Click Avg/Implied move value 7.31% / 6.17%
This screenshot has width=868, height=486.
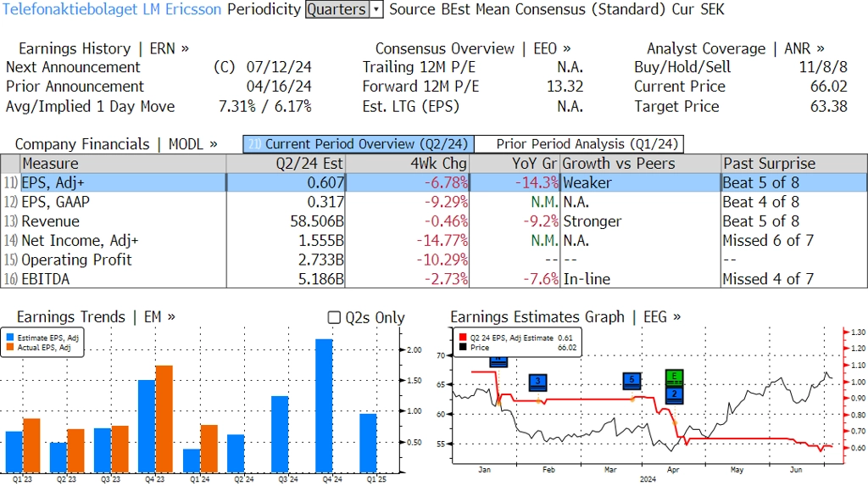(265, 106)
